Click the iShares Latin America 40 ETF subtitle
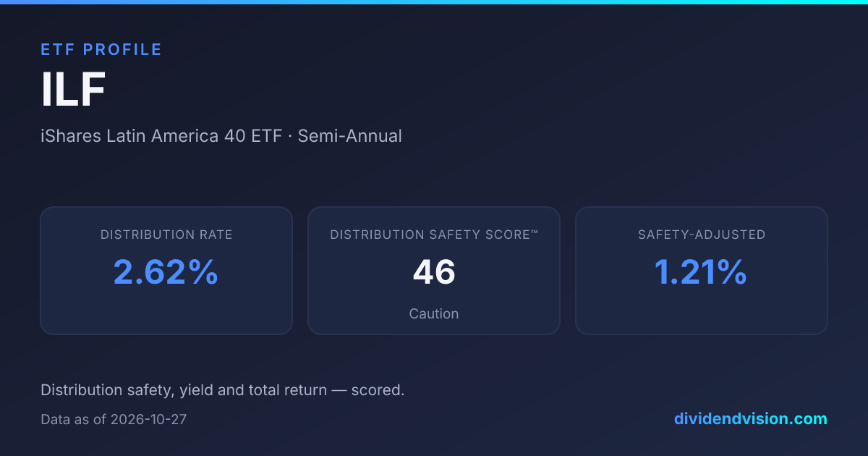This screenshot has width=868, height=456. tap(161, 135)
